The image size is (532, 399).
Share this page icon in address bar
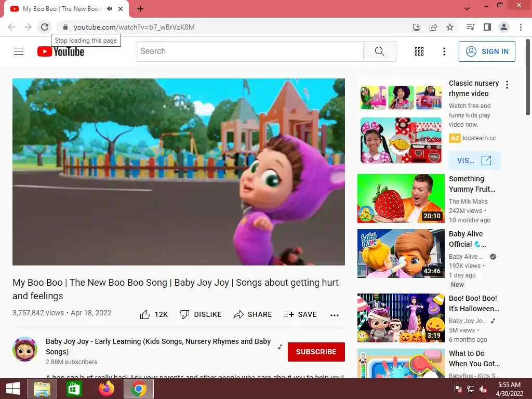[433, 27]
